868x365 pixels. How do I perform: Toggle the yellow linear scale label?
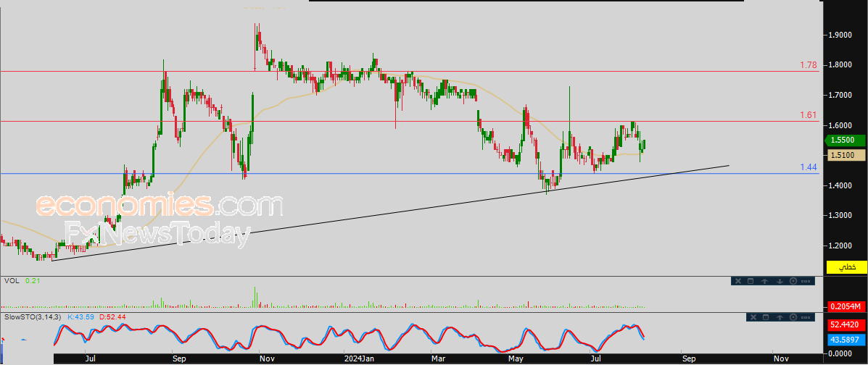[846, 267]
